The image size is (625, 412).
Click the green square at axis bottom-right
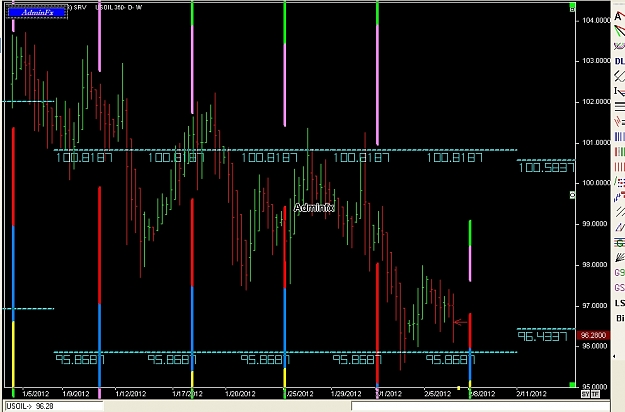point(572,385)
